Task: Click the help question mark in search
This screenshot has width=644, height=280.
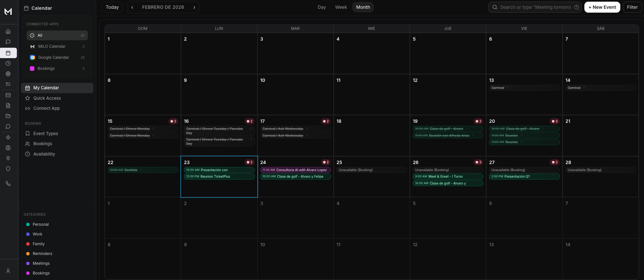Action: coord(577,7)
